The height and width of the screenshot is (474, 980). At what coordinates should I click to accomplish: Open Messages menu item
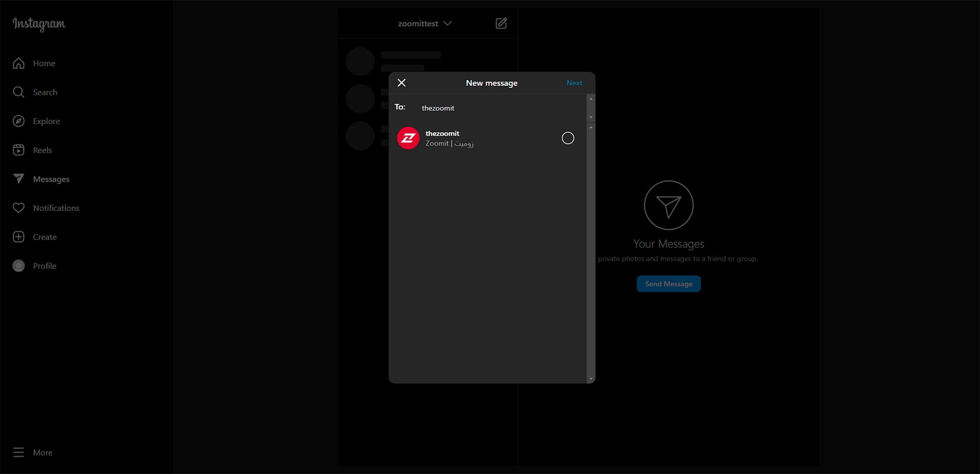tap(51, 179)
